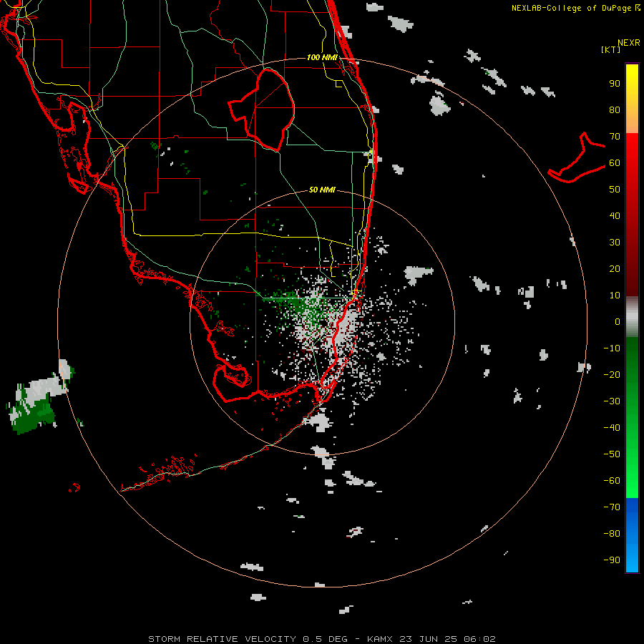Select the -20 value on velocity scale
This screenshot has height=644, width=644.
pos(612,375)
